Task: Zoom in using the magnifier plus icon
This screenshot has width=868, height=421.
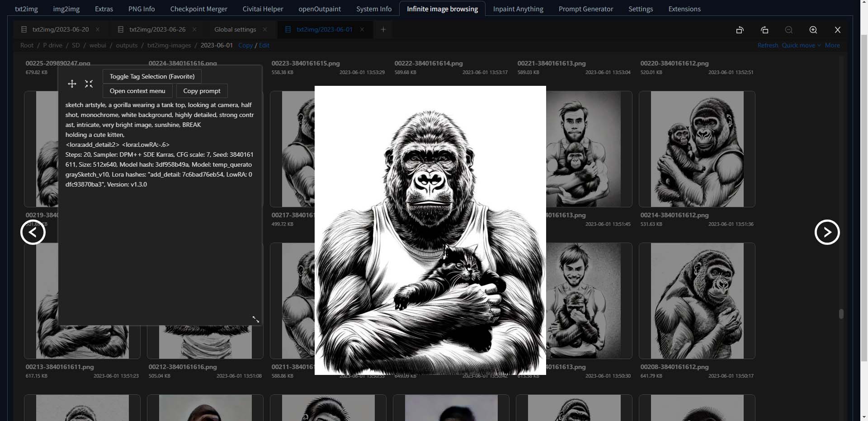Action: [813, 30]
